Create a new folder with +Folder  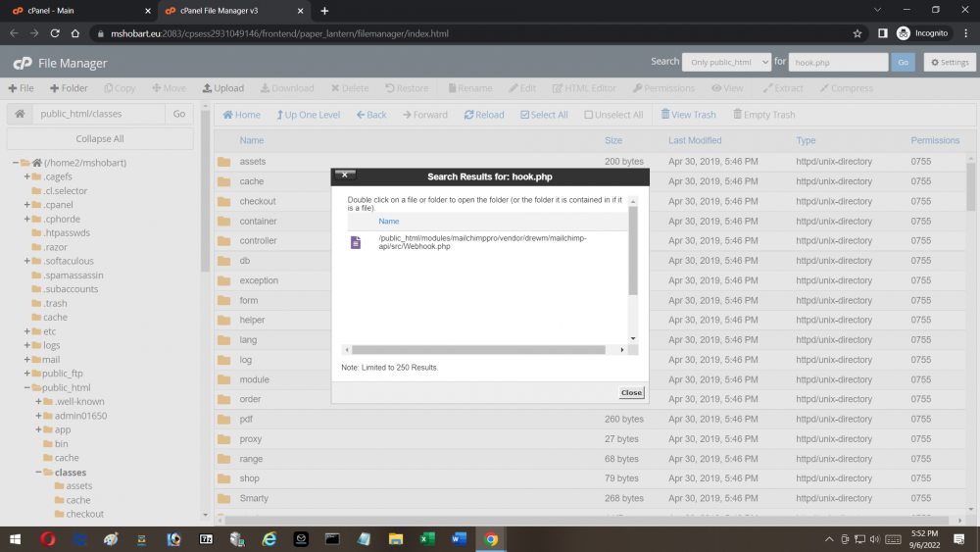point(69,88)
